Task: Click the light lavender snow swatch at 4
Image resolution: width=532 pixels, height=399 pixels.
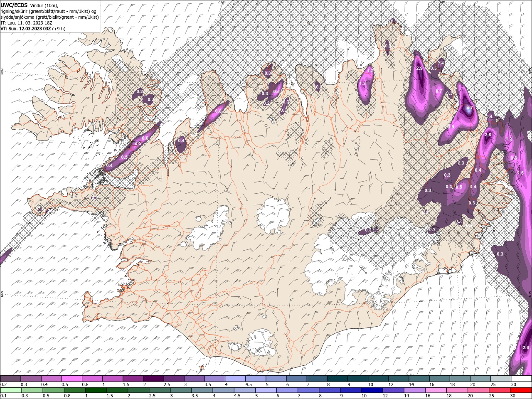Action: click(x=235, y=379)
